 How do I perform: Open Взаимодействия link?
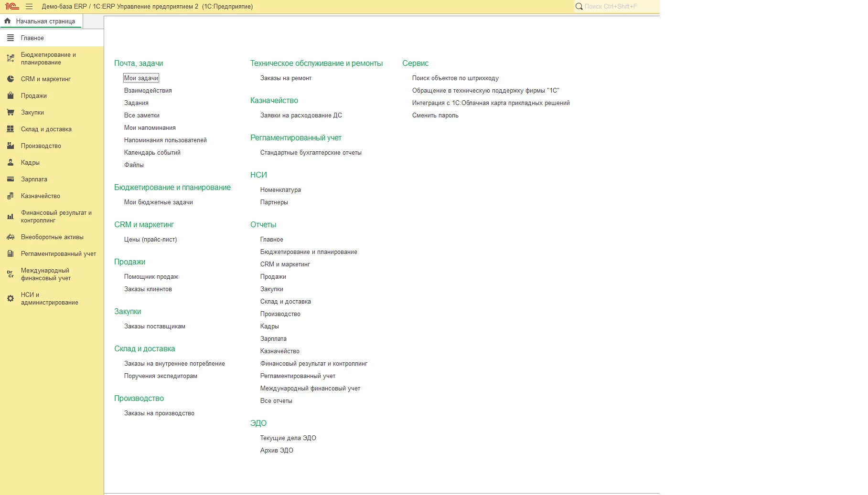point(148,90)
